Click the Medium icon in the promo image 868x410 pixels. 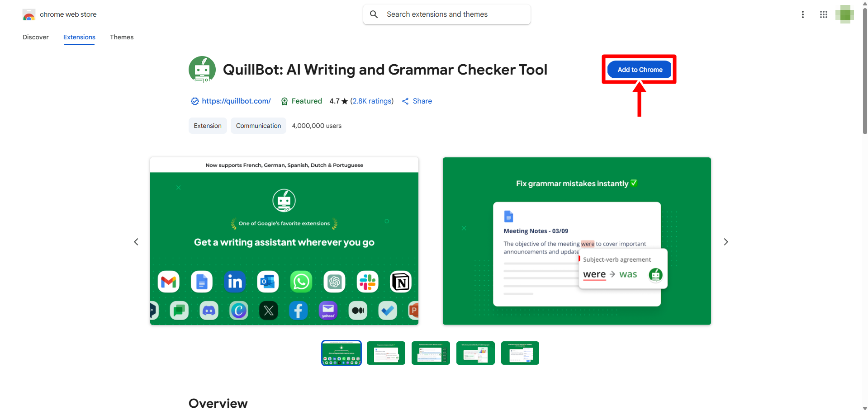click(358, 311)
